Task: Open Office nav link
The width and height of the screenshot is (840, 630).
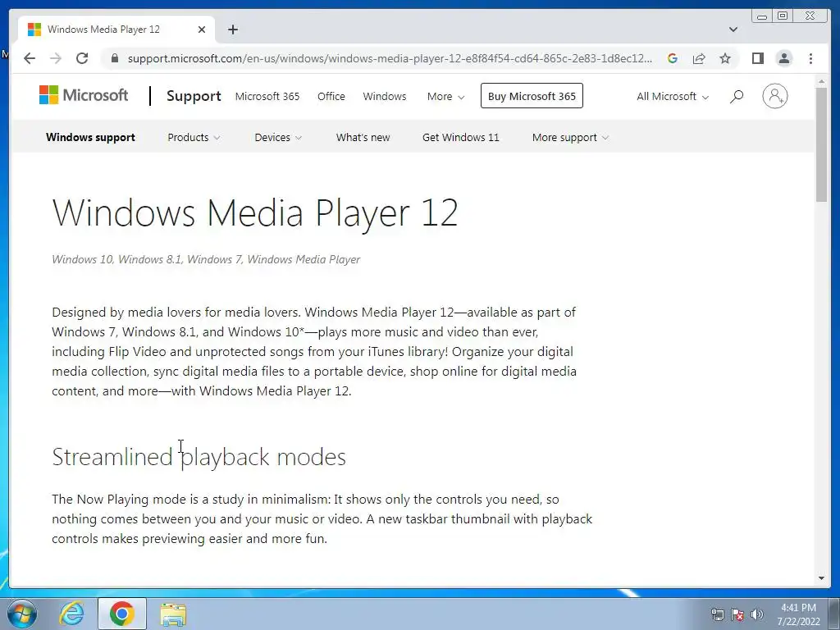Action: (331, 97)
